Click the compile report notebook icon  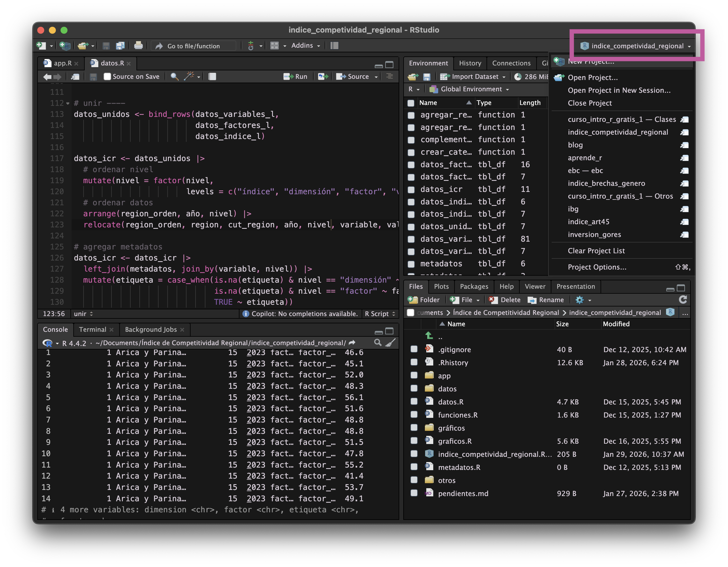tap(212, 77)
